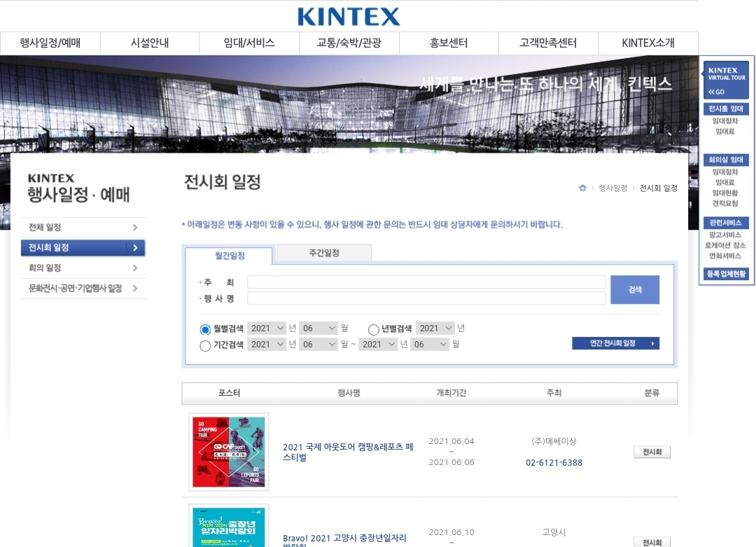756x547 pixels.
Task: Open the 월별검색 year dropdown
Action: click(267, 328)
